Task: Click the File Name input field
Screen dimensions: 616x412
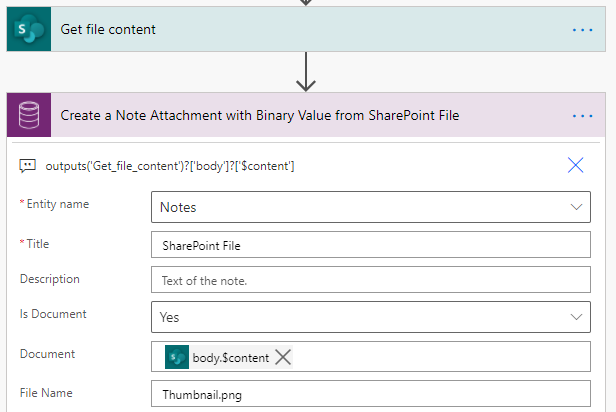Action: (370, 394)
